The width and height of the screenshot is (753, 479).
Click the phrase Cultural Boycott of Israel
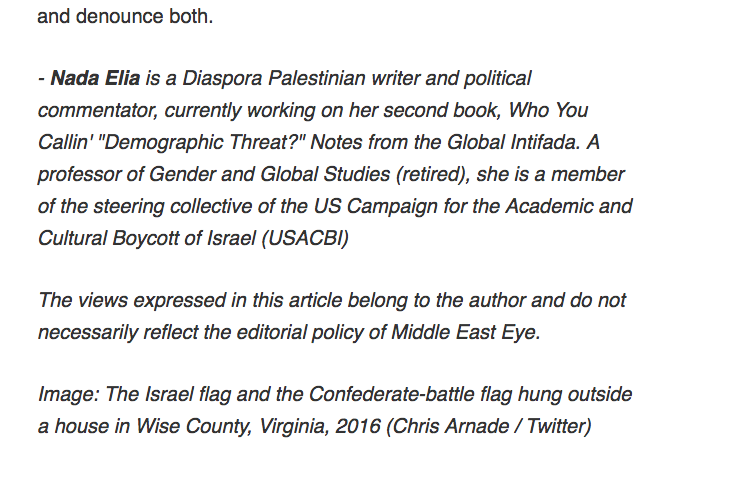coord(147,239)
